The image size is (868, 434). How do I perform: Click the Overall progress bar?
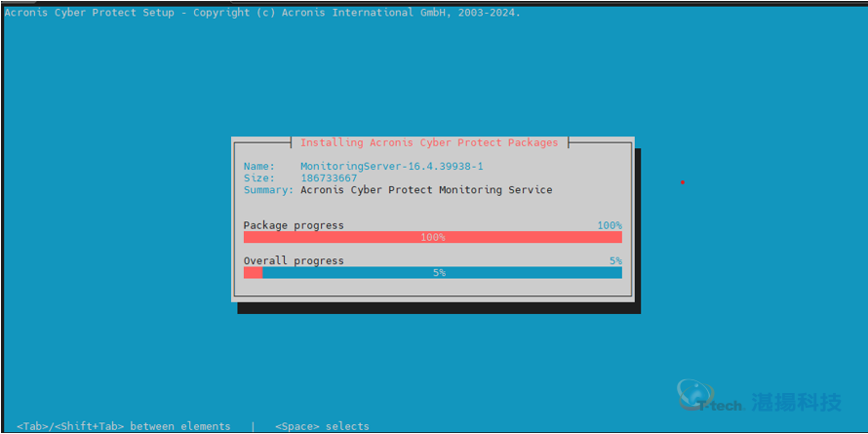pyautogui.click(x=433, y=272)
